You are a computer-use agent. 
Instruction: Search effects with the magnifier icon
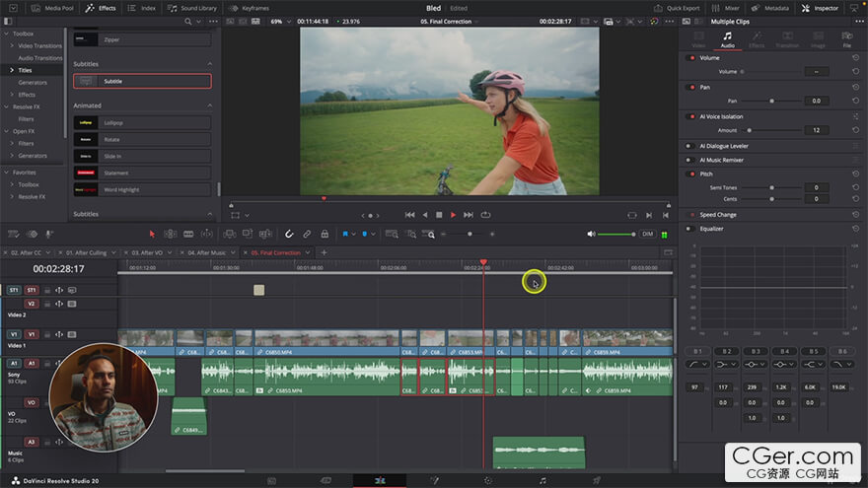[187, 21]
